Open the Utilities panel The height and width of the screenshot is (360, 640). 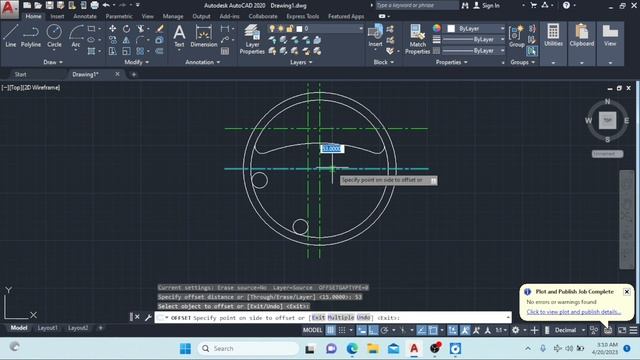553,35
